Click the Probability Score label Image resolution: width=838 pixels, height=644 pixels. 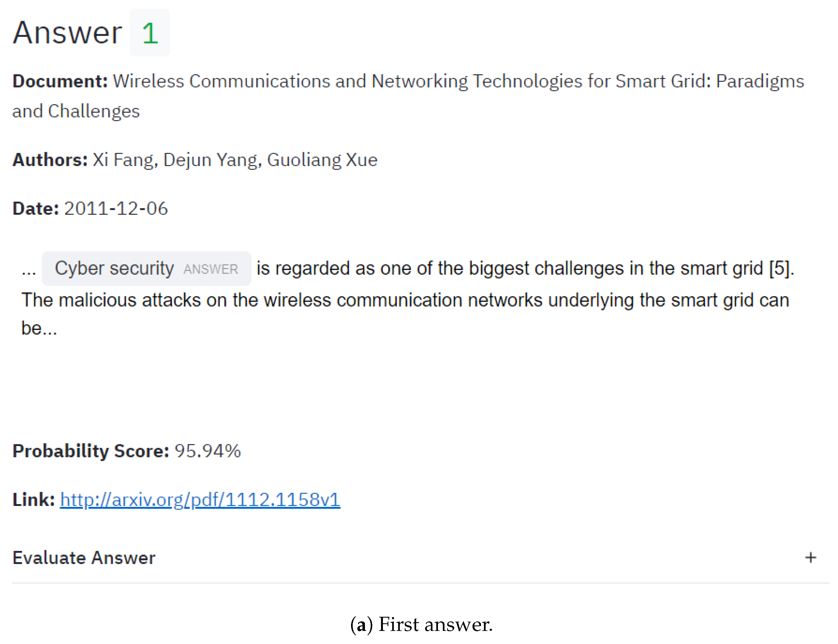pos(90,451)
